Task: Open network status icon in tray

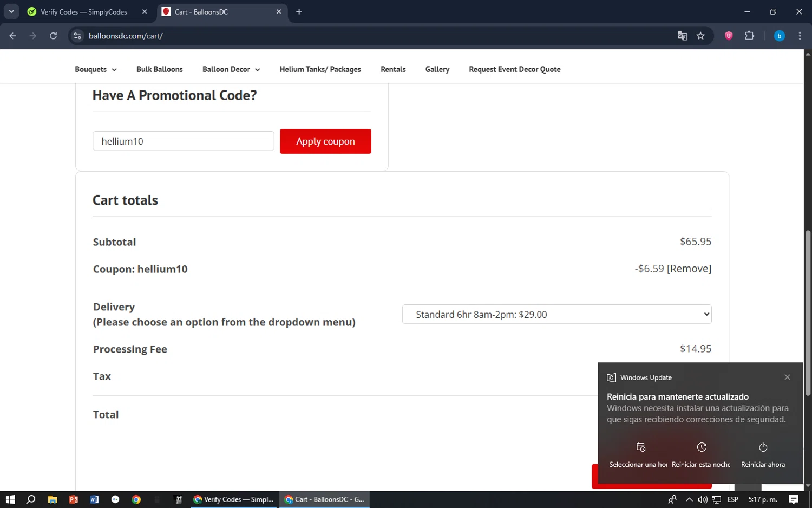Action: coord(716,499)
